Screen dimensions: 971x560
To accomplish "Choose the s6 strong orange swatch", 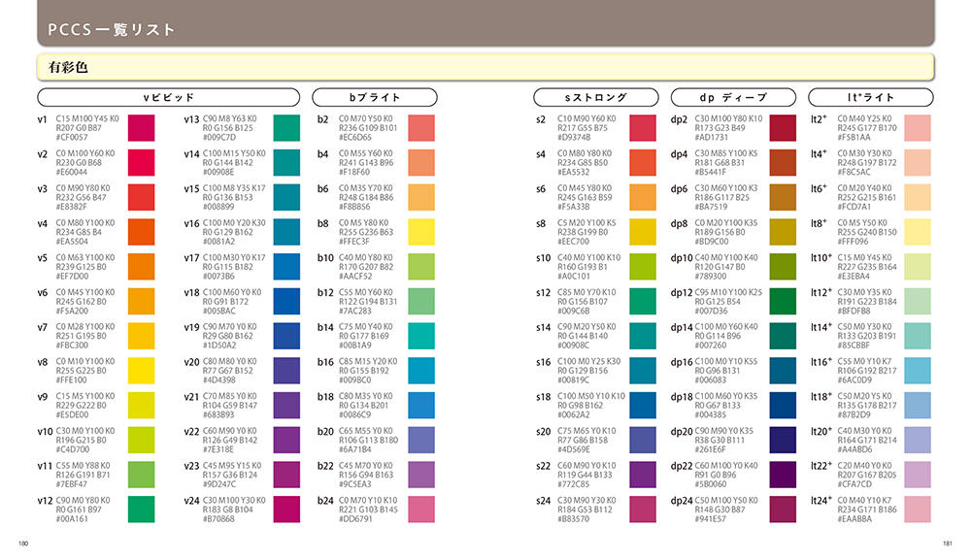I will click(643, 197).
